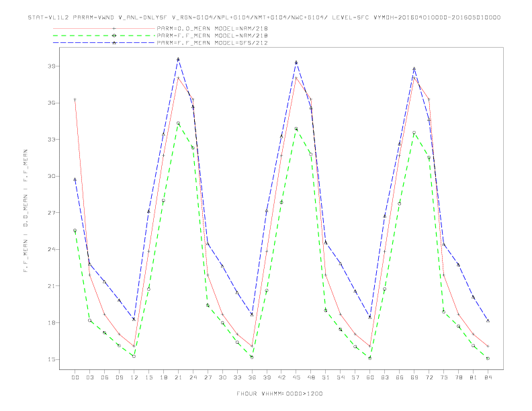Click x-axis forecast hour label 84
The image size is (532, 411).
click(488, 377)
